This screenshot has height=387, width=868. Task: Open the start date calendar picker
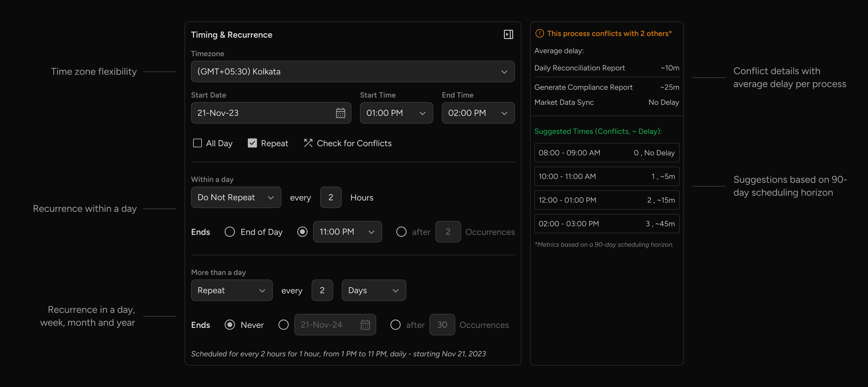341,113
